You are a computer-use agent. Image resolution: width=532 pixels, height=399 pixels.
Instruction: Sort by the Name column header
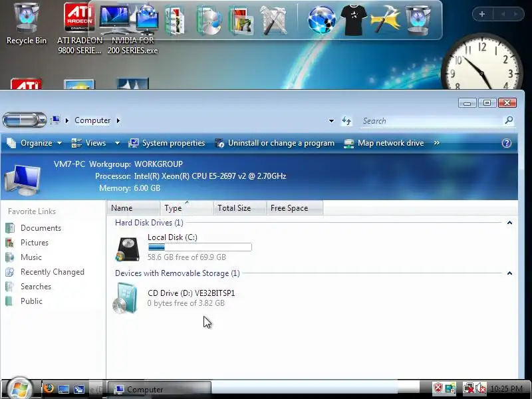pos(134,208)
